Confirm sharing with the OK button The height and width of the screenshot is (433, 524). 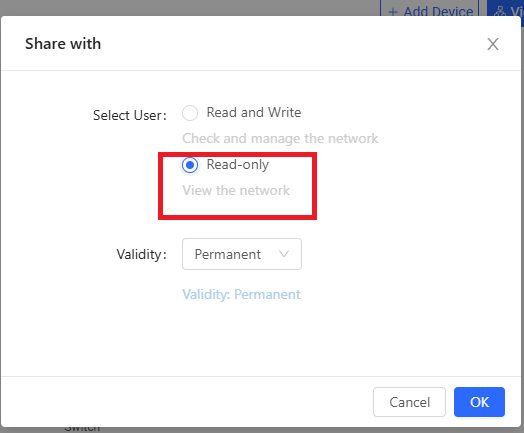479,402
